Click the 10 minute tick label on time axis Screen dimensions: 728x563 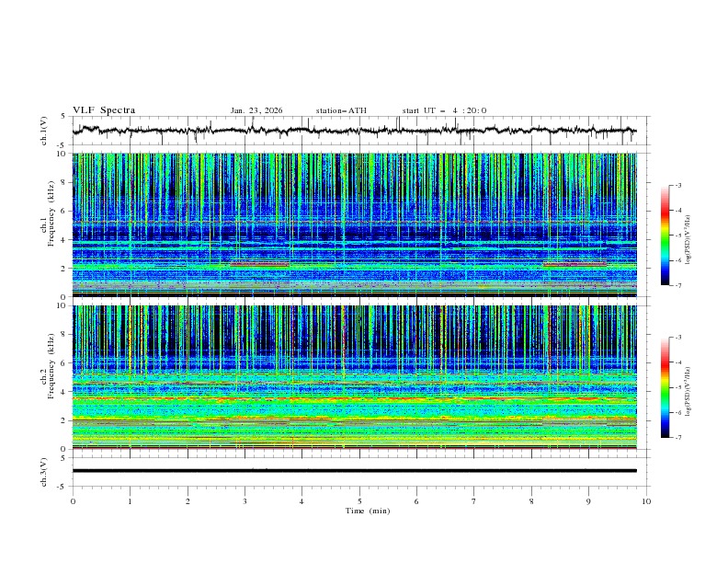[x=646, y=501]
